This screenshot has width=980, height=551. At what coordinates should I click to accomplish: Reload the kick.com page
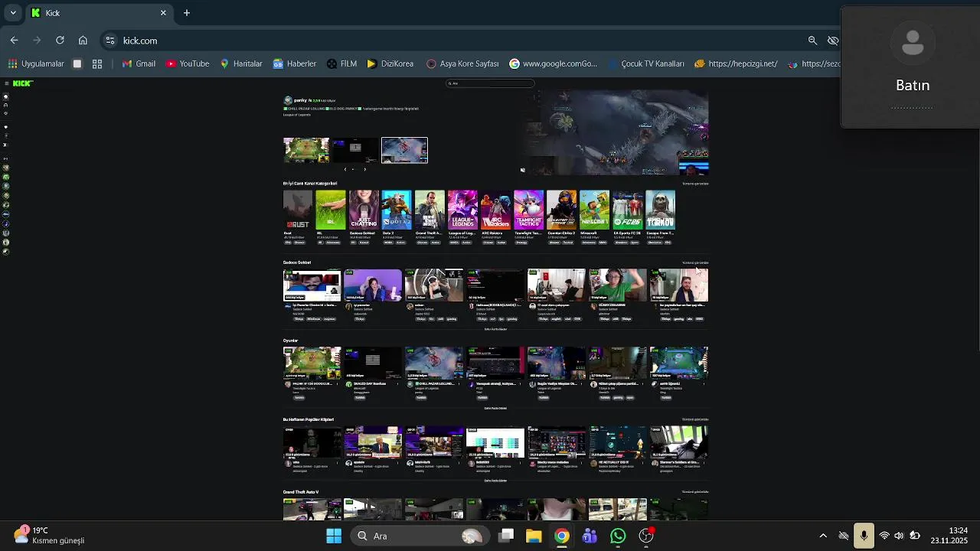(x=60, y=41)
